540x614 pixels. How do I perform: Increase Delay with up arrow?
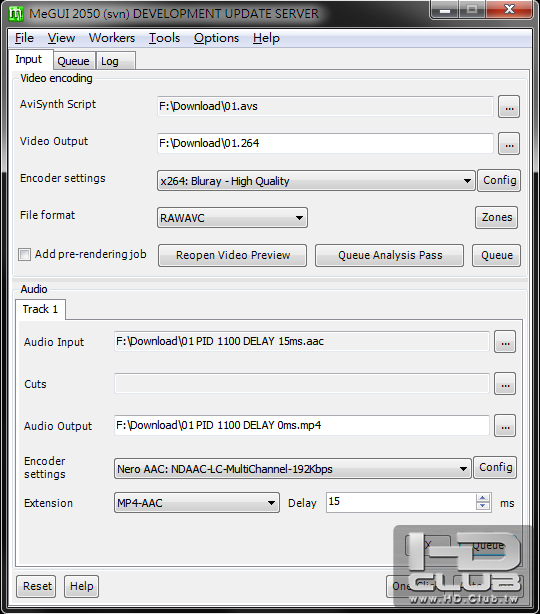[x=483, y=498]
